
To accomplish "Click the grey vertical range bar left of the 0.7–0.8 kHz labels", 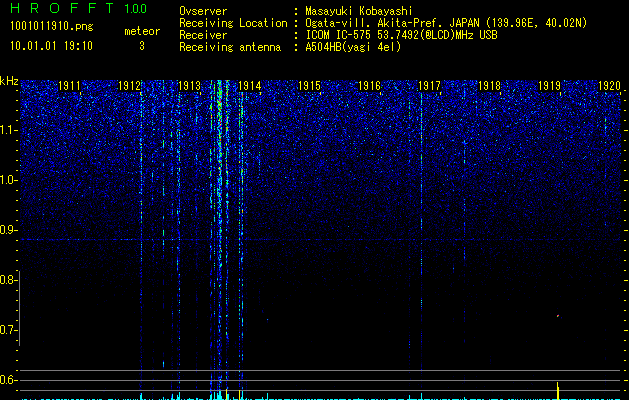I will [19, 308].
